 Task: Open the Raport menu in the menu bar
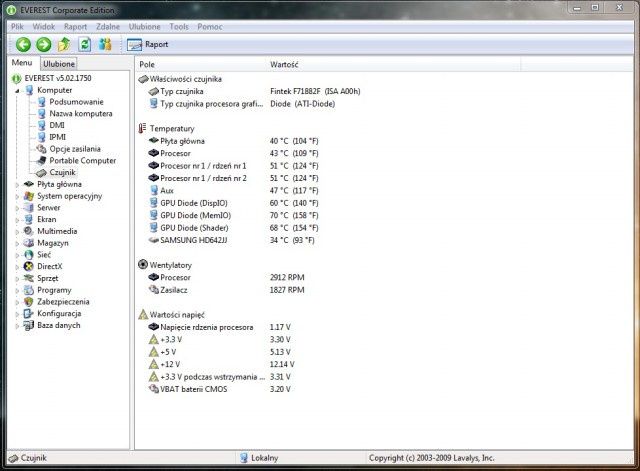point(76,27)
